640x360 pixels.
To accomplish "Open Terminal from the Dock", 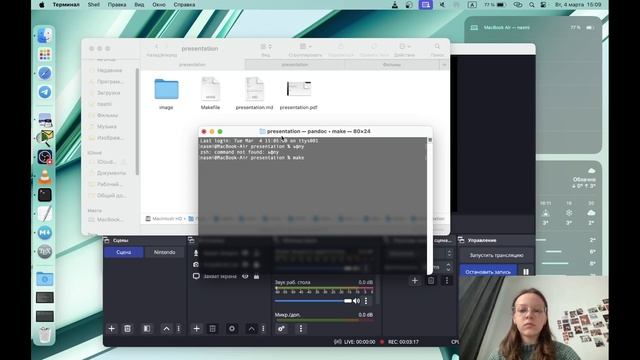I will coord(45,195).
